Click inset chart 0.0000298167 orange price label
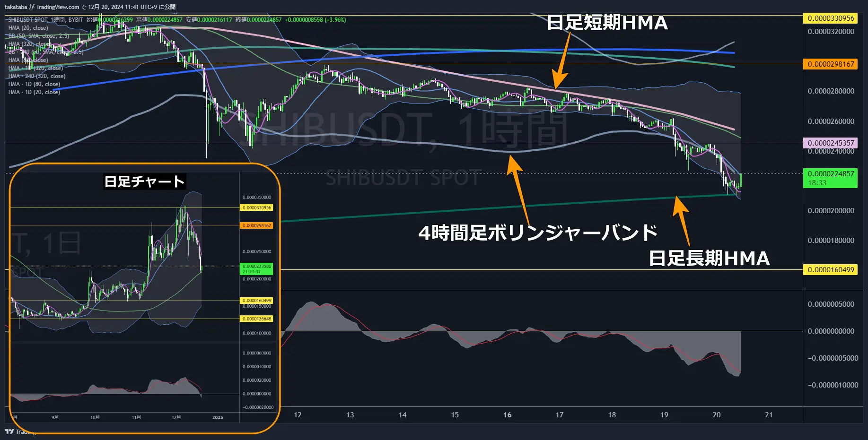Viewport: 868px width, 440px height. tap(257, 226)
